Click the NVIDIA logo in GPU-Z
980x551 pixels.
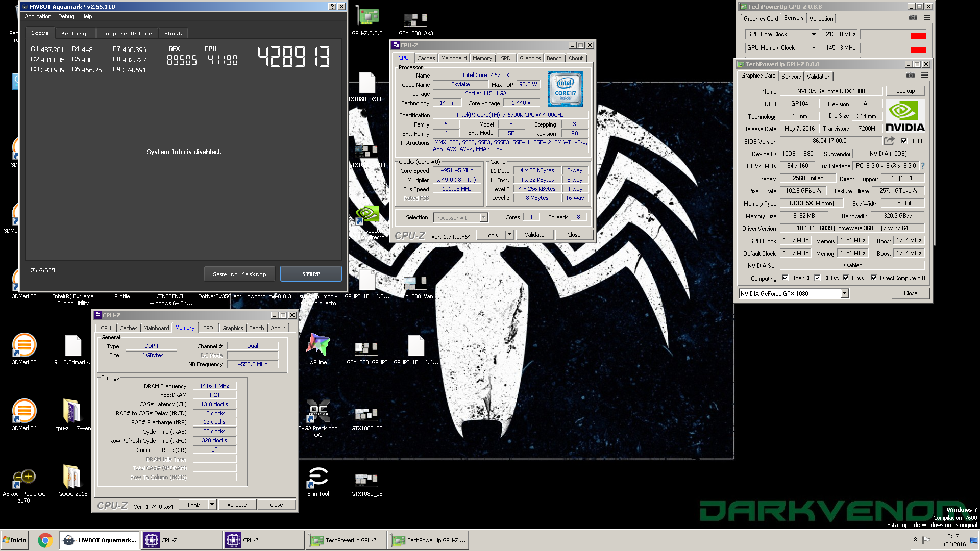click(x=905, y=116)
